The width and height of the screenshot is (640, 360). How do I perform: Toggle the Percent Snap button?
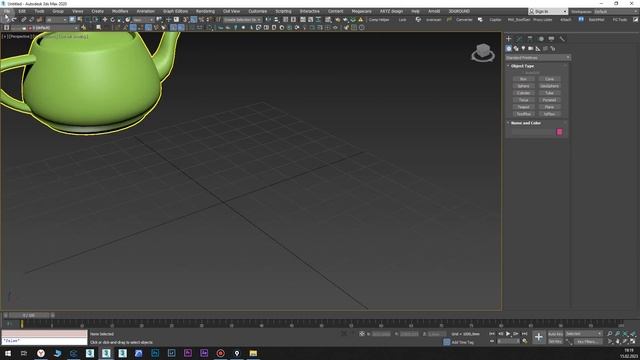pos(201,20)
